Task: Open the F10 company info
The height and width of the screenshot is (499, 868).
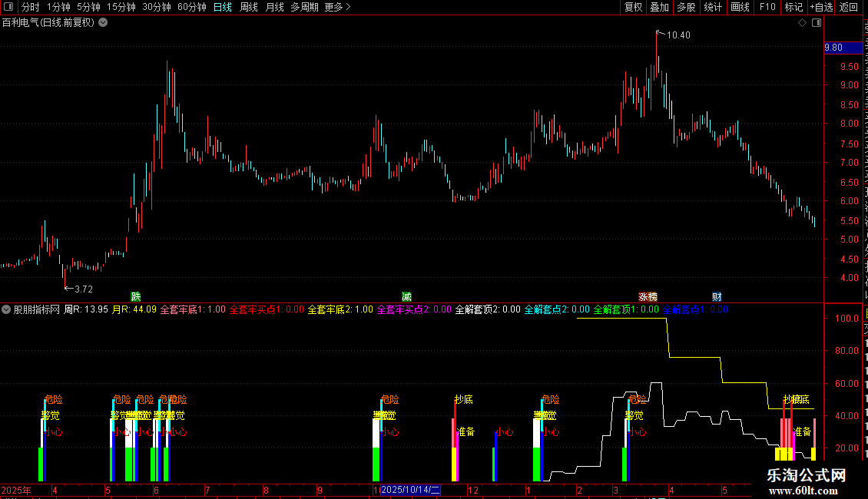Action: pos(767,7)
